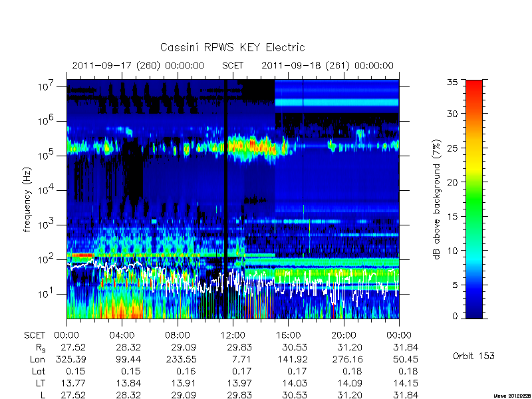532x399 pixels.
Task: Click the Rs value 27.52
Action: click(73, 347)
